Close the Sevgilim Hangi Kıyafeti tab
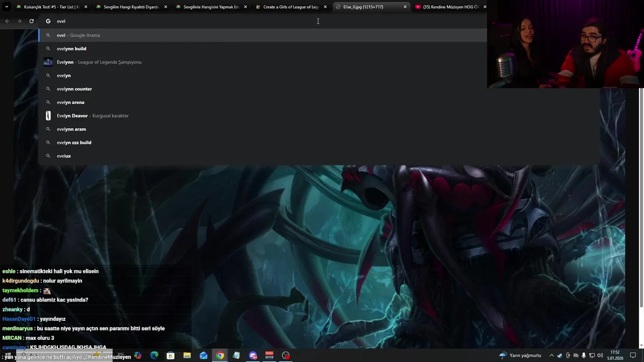The height and width of the screenshot is (362, 644). click(166, 7)
